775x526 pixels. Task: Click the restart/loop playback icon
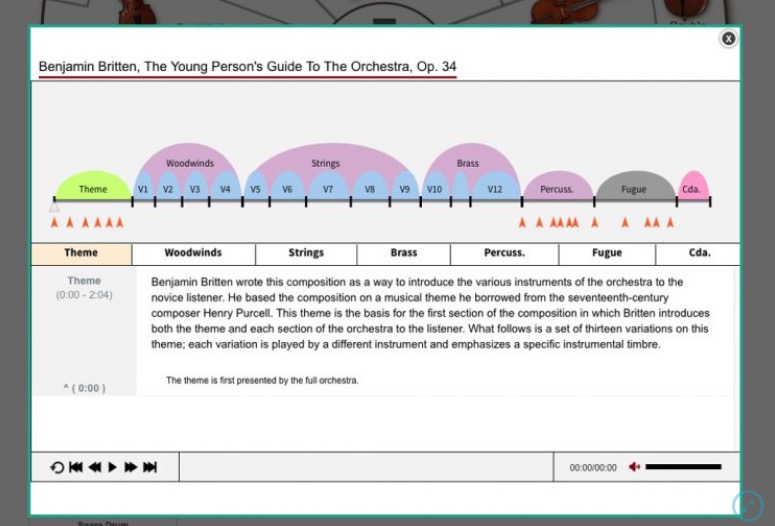pyautogui.click(x=57, y=467)
